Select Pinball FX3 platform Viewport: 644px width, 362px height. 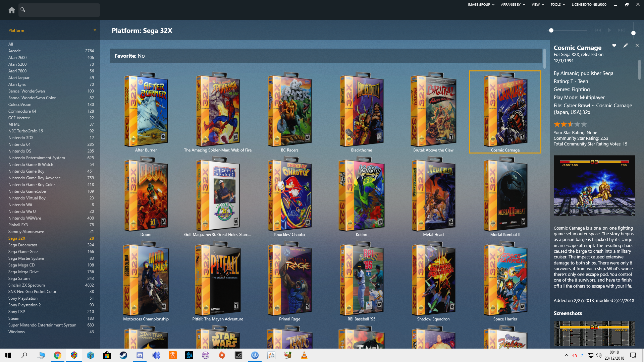51,225
